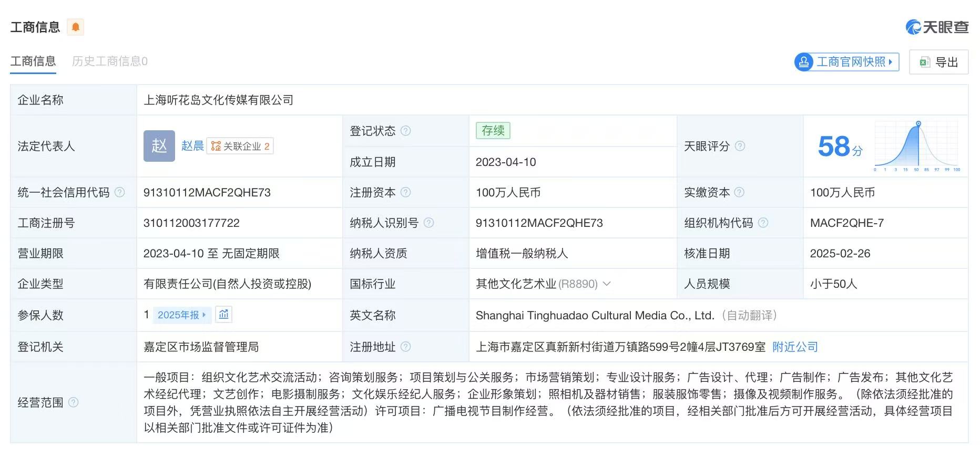This screenshot has height=458, width=980.
Task: Click the 赵 avatar thumbnail
Action: tap(159, 146)
